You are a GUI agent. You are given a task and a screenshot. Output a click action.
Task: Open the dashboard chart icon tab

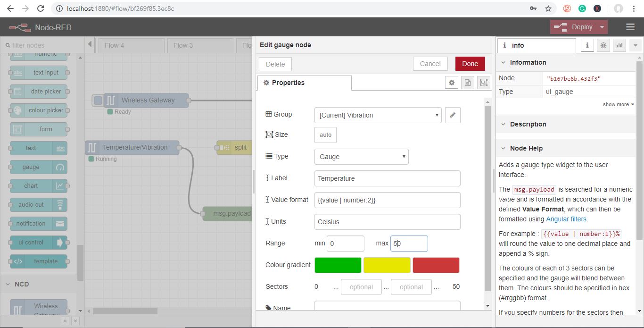click(x=619, y=45)
